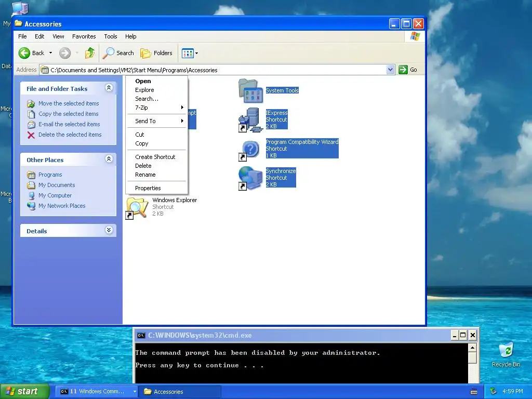Click Copy the selected items link
This screenshot has width=532, height=399.
point(68,114)
